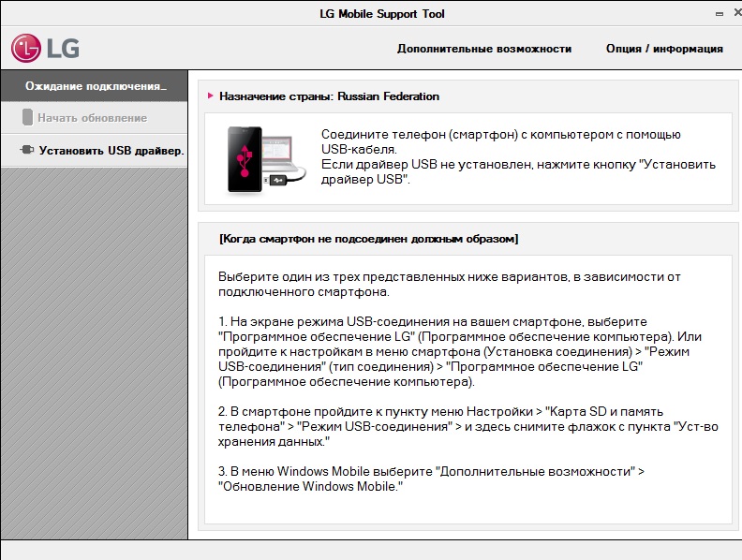The image size is (742, 560).
Task: Click the paragraph starting Выберите один из трех
Action: (449, 285)
